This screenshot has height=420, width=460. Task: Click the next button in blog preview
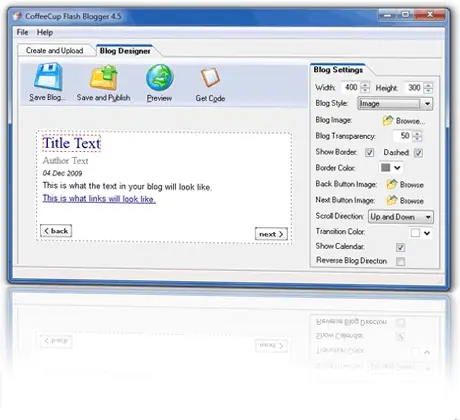pyautogui.click(x=271, y=234)
